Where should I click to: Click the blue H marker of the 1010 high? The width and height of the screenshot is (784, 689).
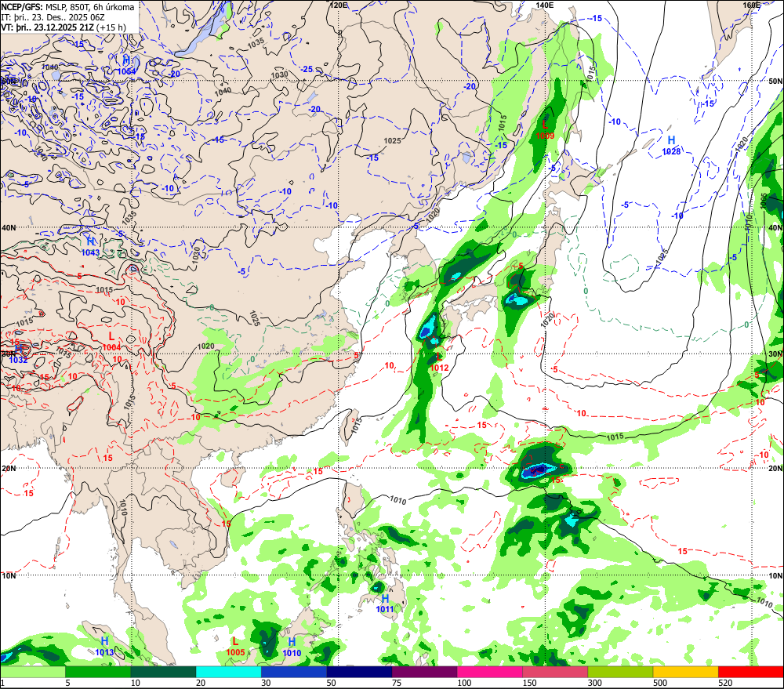[x=292, y=642]
